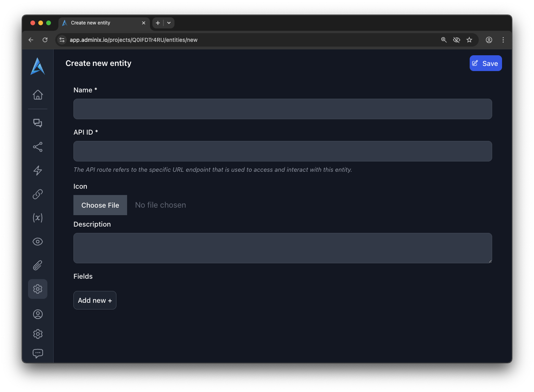Image resolution: width=534 pixels, height=392 pixels.
Task: Click into the API ID field
Action: [283, 151]
